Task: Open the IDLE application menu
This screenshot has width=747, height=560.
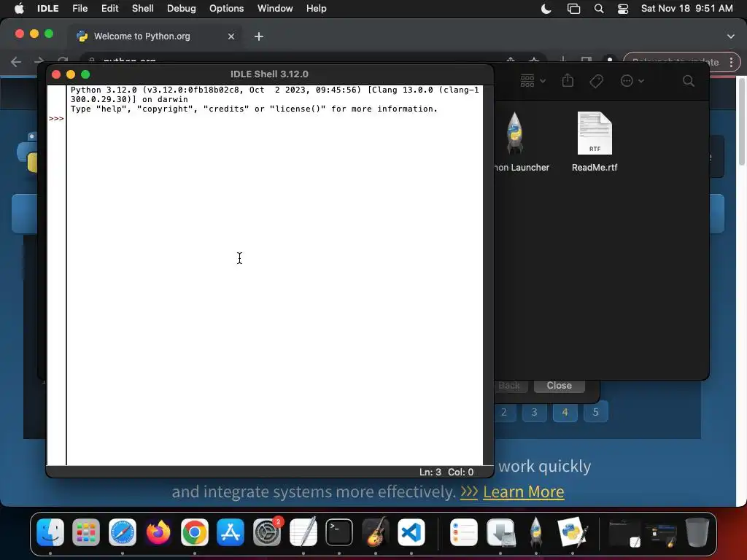Action: click(48, 9)
